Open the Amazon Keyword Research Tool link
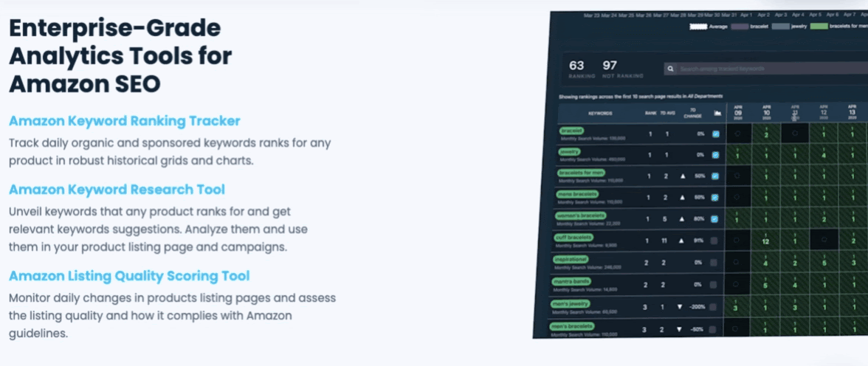868x366 pixels. [x=117, y=190]
